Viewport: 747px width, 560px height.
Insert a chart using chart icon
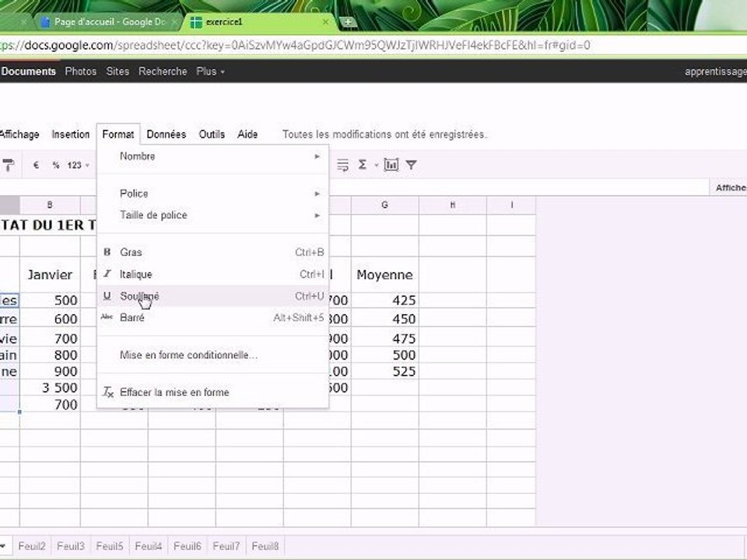(391, 165)
